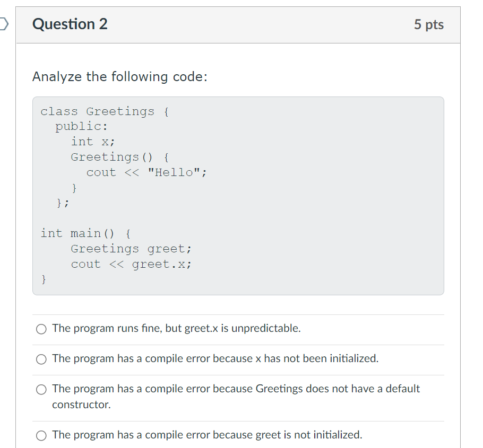Flag Question 2 using the bookmark icon
The width and height of the screenshot is (483, 448).
click(4, 24)
